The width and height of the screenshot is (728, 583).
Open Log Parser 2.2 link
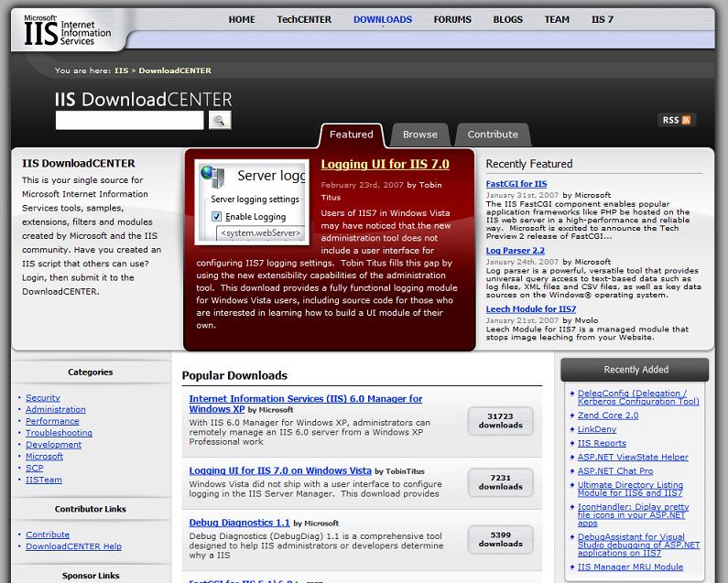(x=516, y=250)
